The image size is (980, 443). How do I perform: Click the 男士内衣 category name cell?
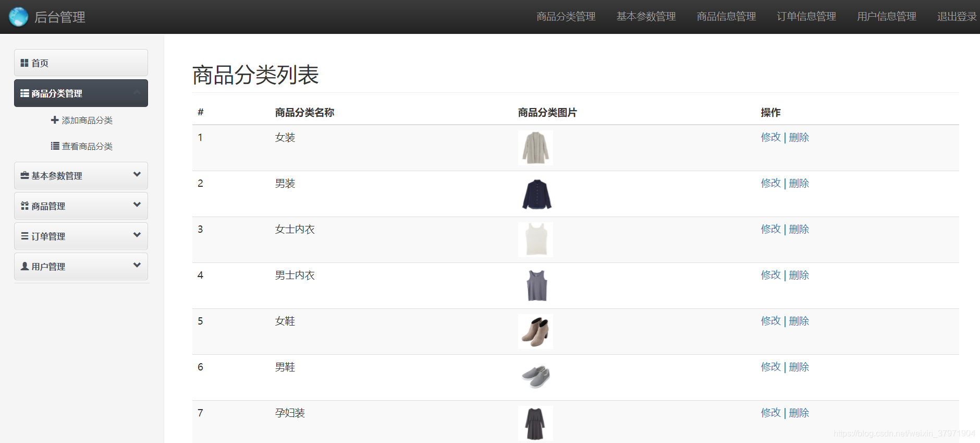tap(295, 275)
